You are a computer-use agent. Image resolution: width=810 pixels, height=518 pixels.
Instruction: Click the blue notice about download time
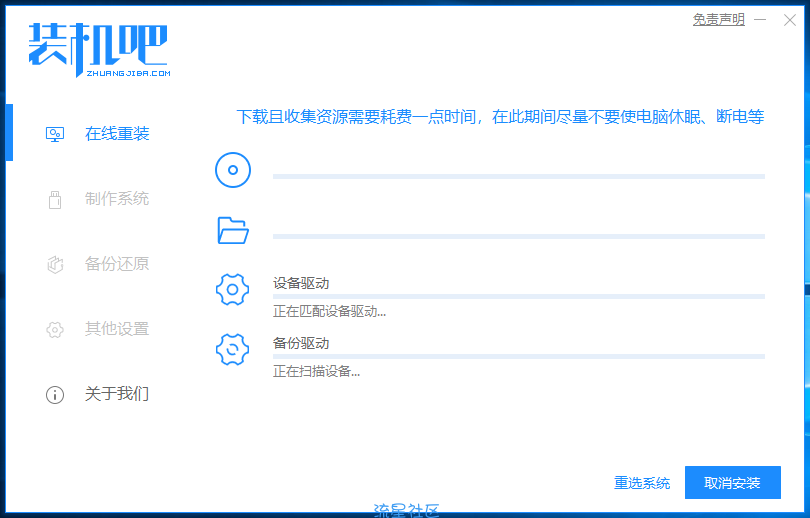(x=500, y=117)
